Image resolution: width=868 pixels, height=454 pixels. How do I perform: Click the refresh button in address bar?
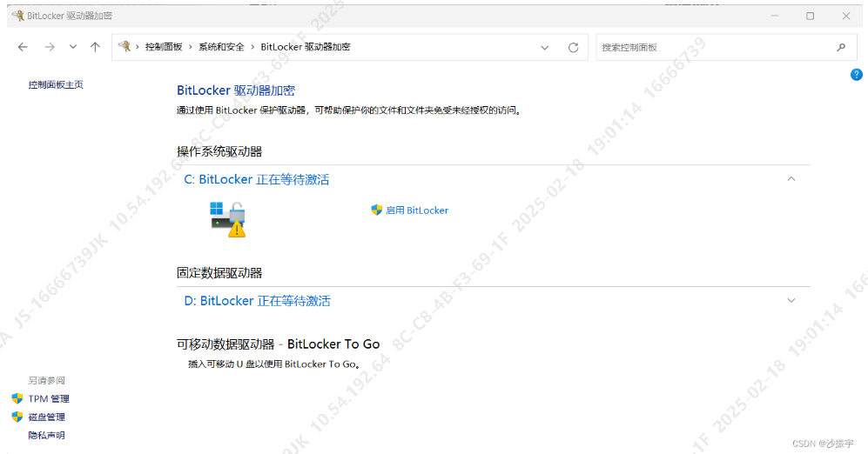pyautogui.click(x=573, y=47)
